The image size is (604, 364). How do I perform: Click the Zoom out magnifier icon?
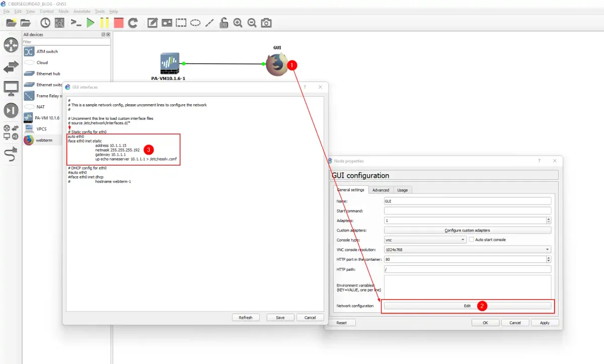point(252,23)
